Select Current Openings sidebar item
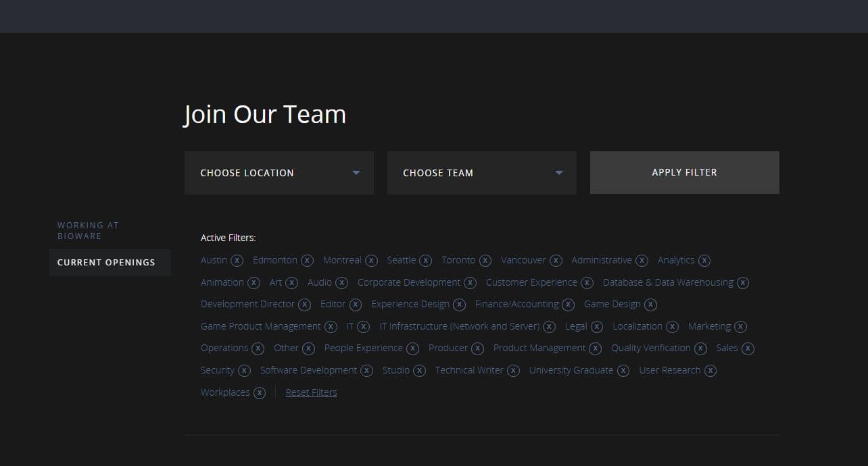 click(110, 262)
